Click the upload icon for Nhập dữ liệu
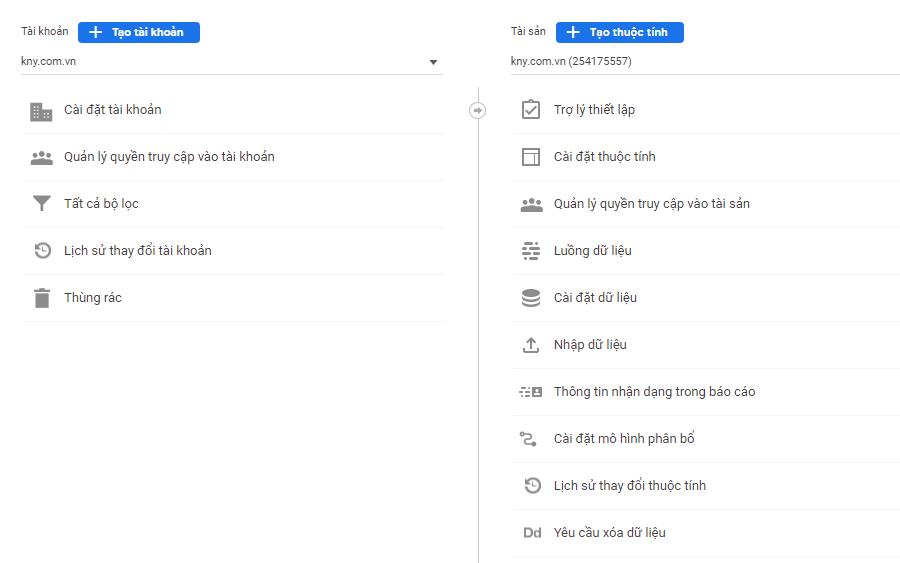Screen dimensions: 900x563 pos(531,345)
